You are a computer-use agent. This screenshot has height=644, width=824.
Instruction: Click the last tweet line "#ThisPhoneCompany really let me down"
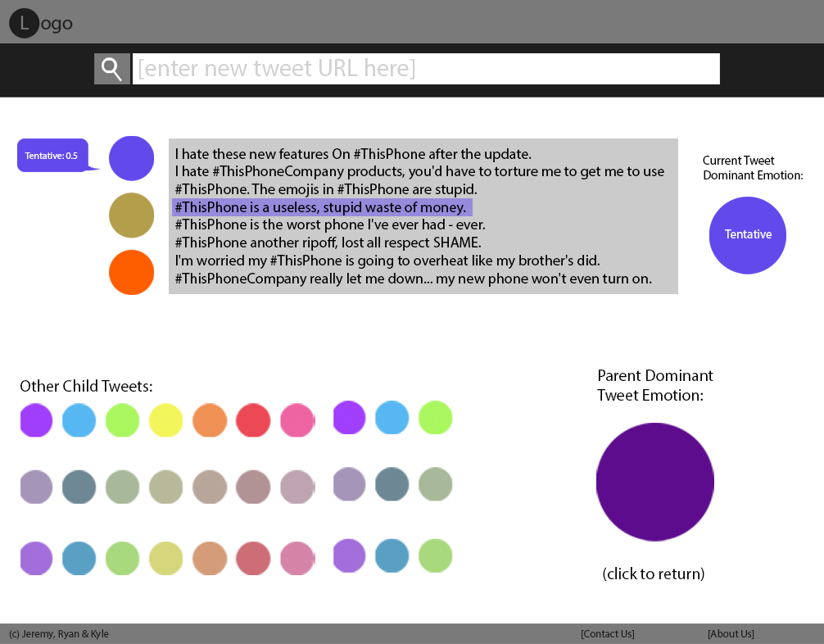(413, 279)
